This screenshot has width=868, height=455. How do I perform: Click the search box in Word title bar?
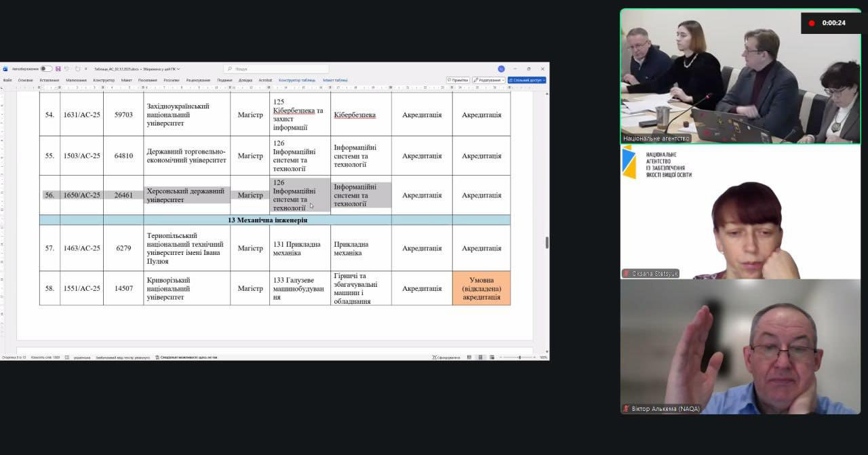coord(276,68)
